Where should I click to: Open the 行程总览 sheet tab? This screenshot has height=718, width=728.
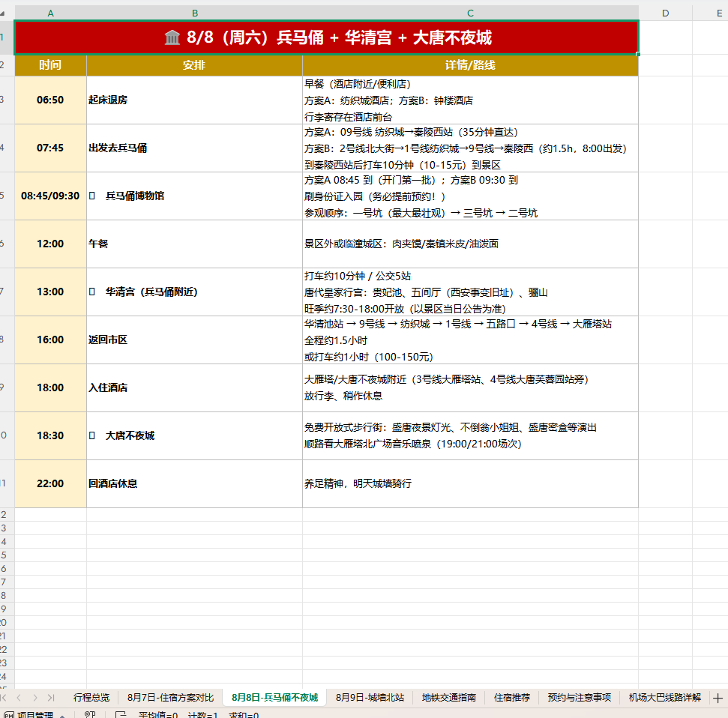click(91, 698)
